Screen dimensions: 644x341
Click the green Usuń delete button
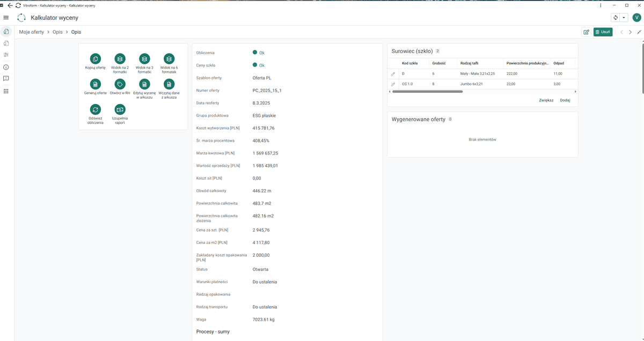click(x=603, y=32)
